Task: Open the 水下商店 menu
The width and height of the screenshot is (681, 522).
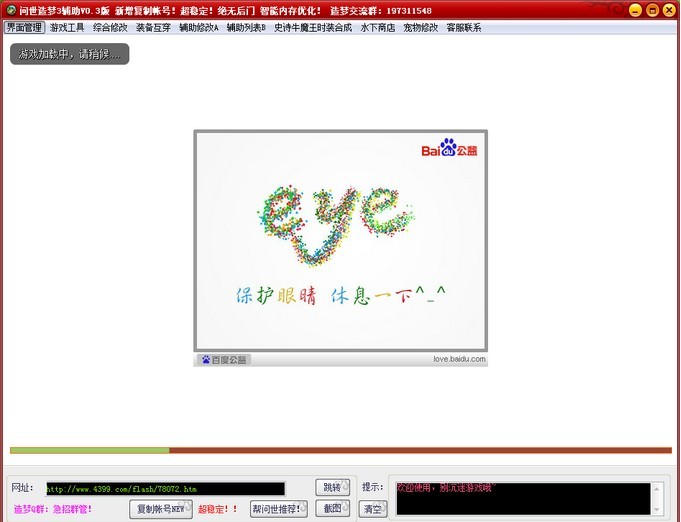Action: pyautogui.click(x=377, y=28)
